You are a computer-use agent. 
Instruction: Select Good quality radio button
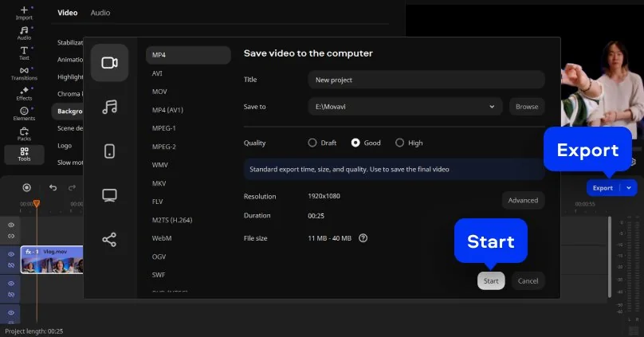(x=355, y=143)
